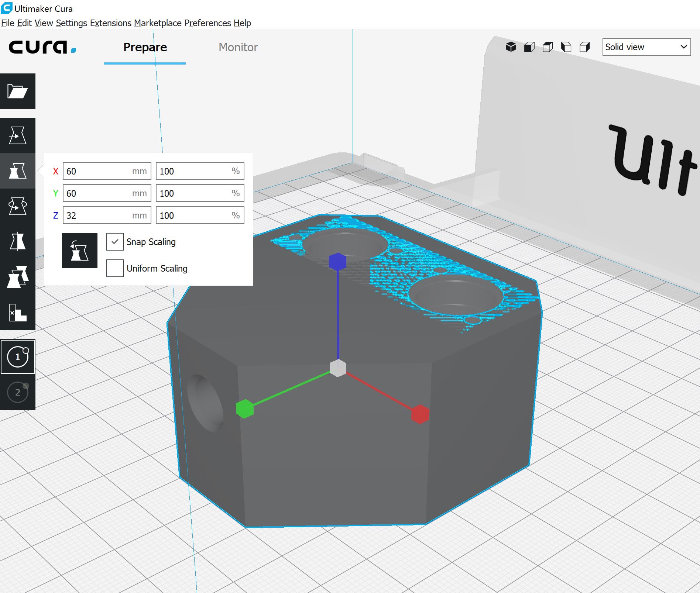The width and height of the screenshot is (700, 593).
Task: Enable the Uniform Scaling checkbox
Action: (x=115, y=268)
